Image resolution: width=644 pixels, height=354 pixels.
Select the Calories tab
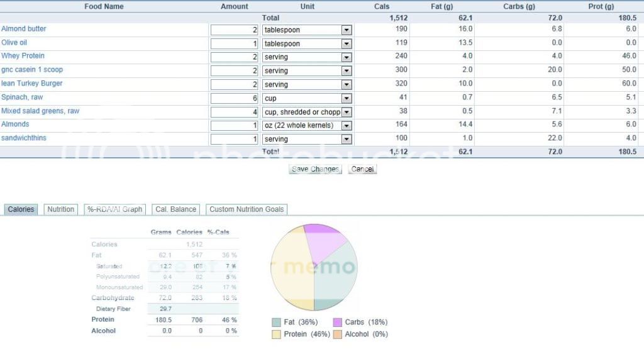tap(21, 209)
